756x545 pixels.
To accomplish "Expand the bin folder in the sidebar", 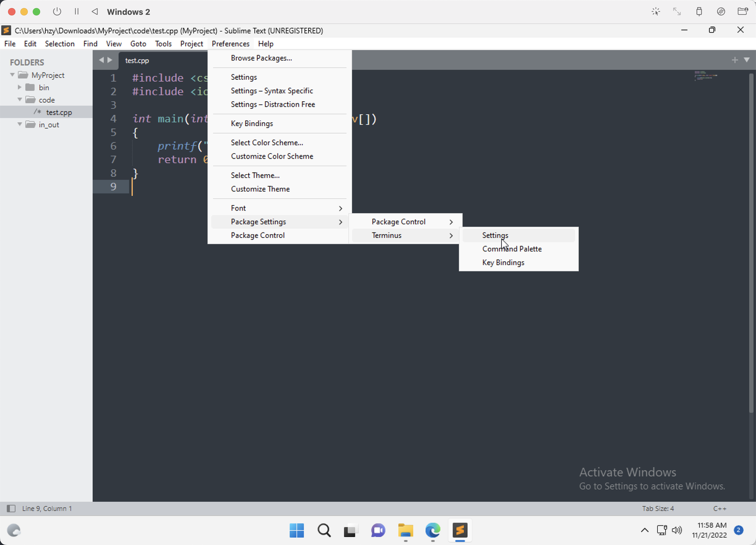I will coord(20,87).
